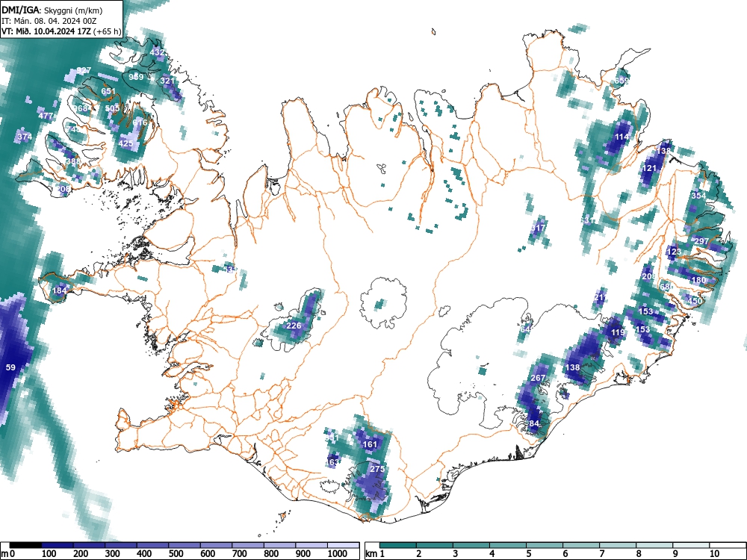Image resolution: width=747 pixels, height=560 pixels.
Task: Click the 450 visibility value
Action: pyautogui.click(x=695, y=301)
